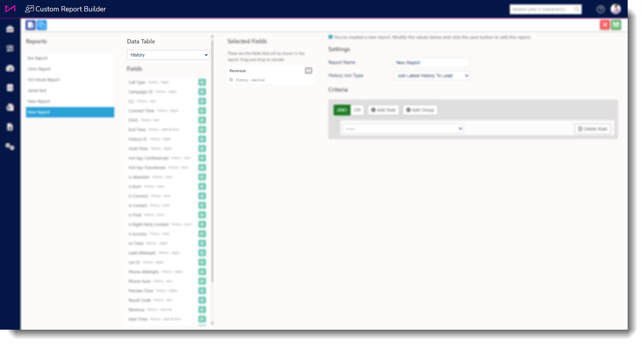Image resolution: width=644 pixels, height=346 pixels.
Task: Open the help icon in the header
Action: [601, 9]
